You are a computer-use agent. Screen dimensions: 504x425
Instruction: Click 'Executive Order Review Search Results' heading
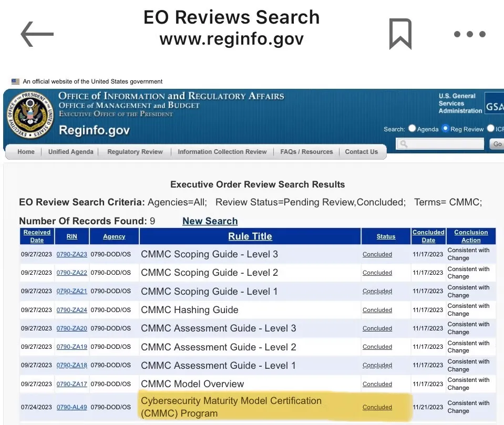[258, 184]
